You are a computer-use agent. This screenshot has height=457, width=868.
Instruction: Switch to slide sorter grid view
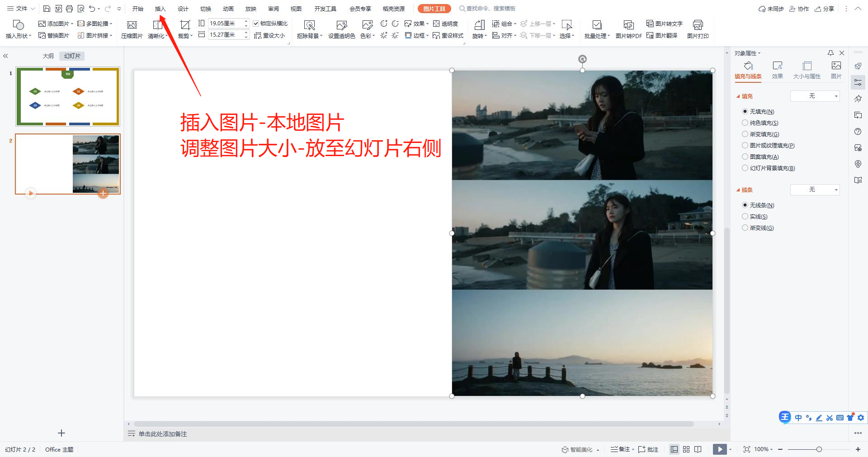686,449
